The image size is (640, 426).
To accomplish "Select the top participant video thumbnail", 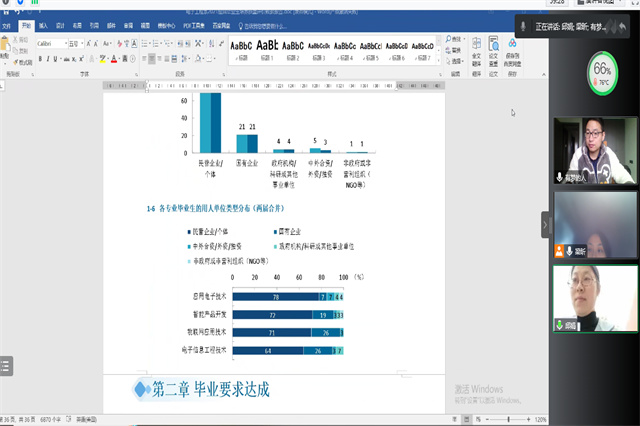I will pos(594,150).
